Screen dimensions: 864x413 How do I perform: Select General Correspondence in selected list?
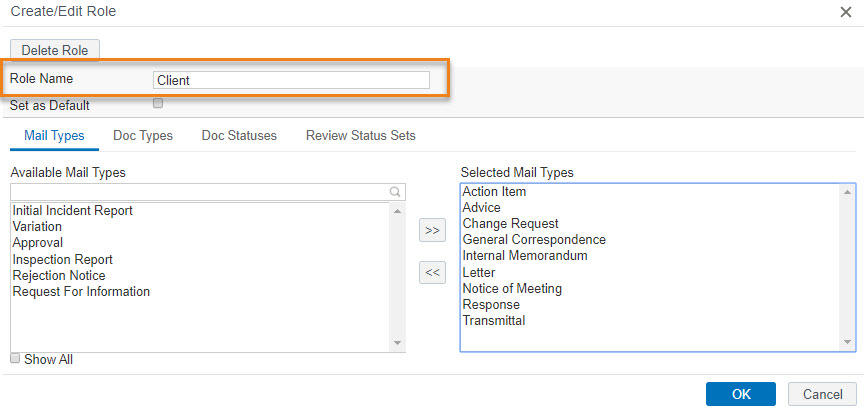tap(534, 240)
